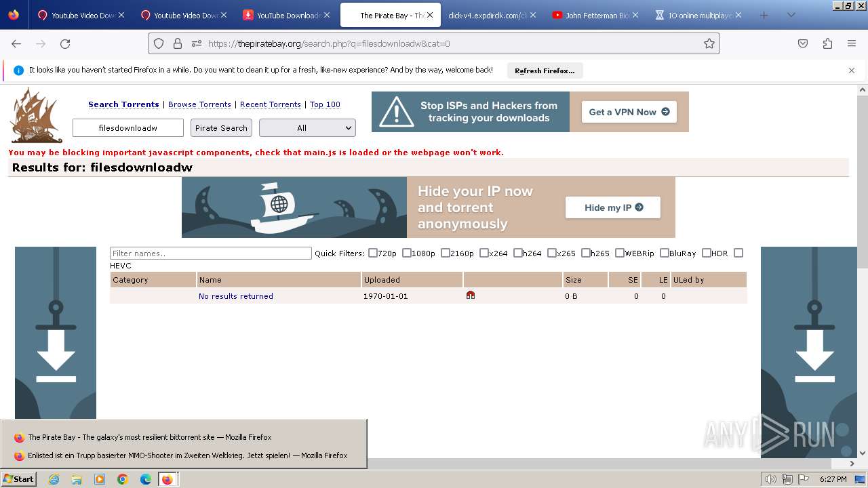Check the HEVC quick filter
The width and height of the screenshot is (868, 488).
[738, 253]
